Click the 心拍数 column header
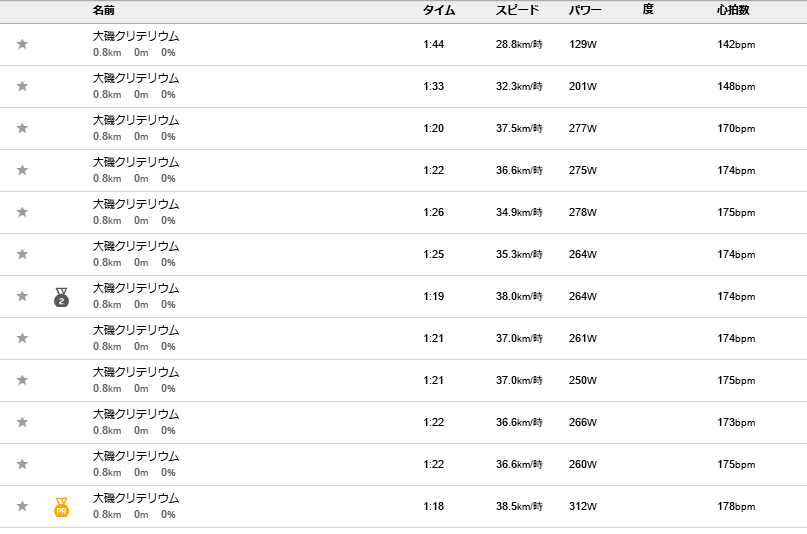This screenshot has height=534, width=807. pyautogui.click(x=733, y=10)
